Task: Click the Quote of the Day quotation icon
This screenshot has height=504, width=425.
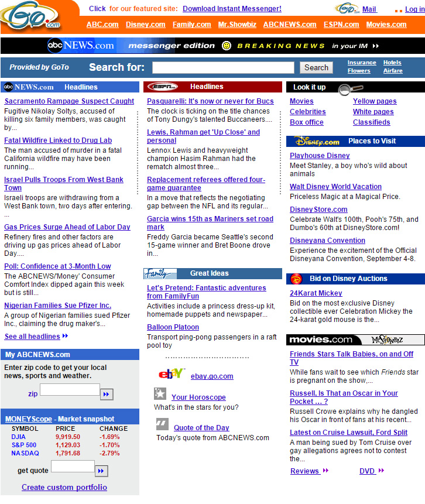Action: pos(162,424)
